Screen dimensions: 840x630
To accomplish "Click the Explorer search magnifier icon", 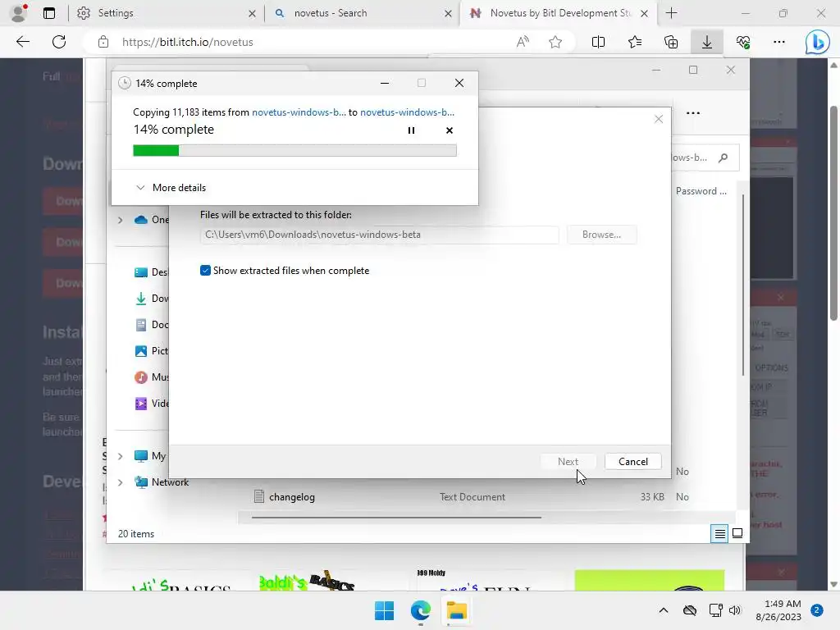I will pos(724,157).
